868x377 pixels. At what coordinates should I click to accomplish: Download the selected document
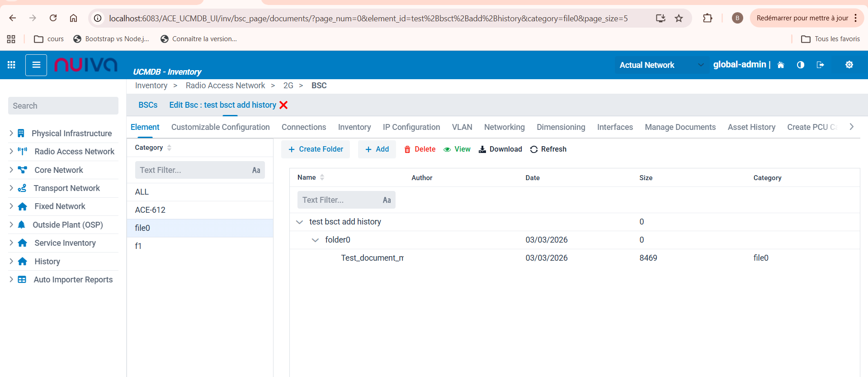coord(500,149)
